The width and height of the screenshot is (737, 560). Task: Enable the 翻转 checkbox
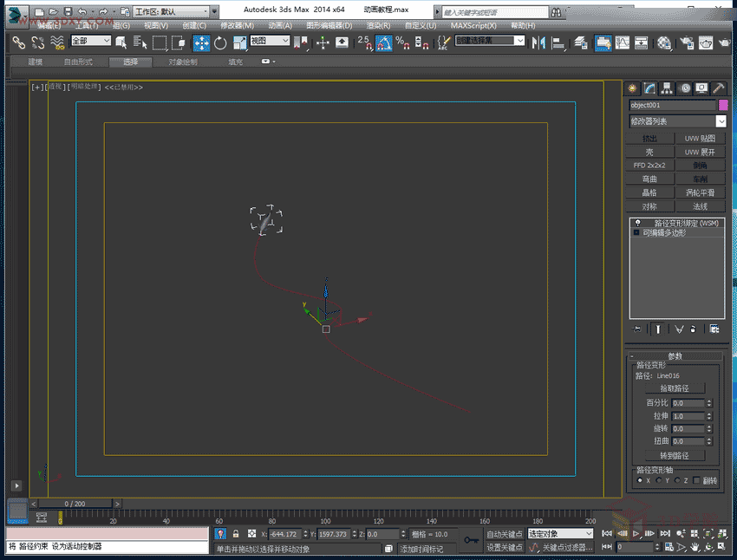696,480
